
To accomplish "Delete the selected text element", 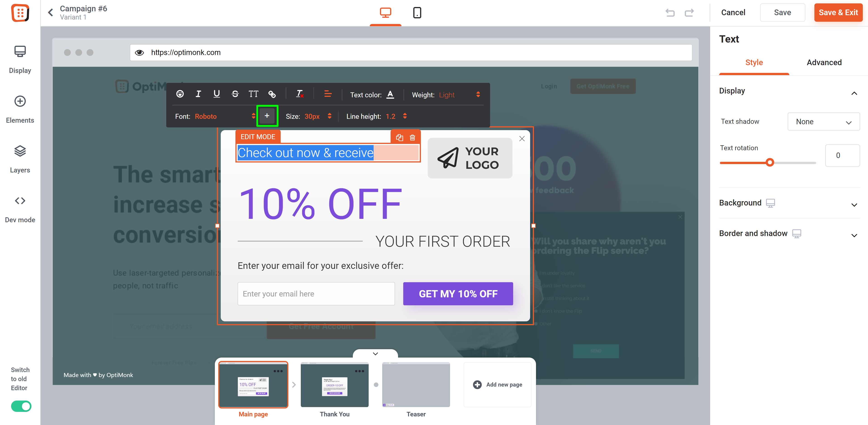I will pos(413,138).
